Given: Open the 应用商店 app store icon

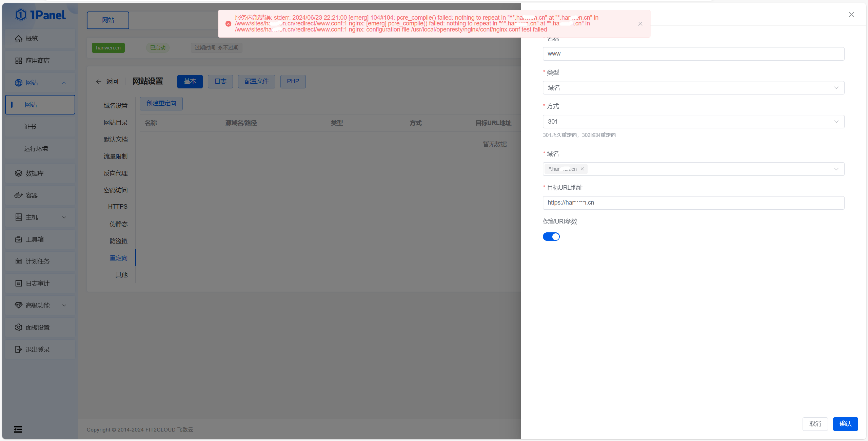Looking at the screenshot, I should [x=19, y=61].
